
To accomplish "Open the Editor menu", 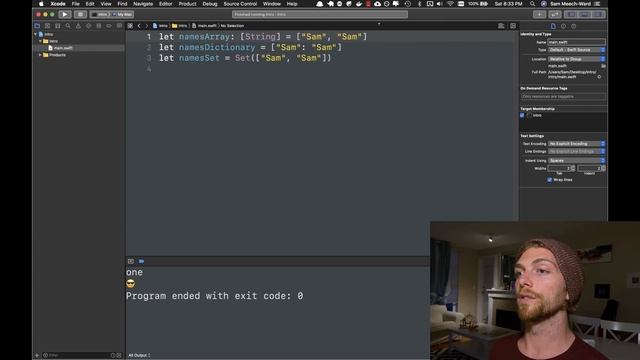I will (165, 4).
